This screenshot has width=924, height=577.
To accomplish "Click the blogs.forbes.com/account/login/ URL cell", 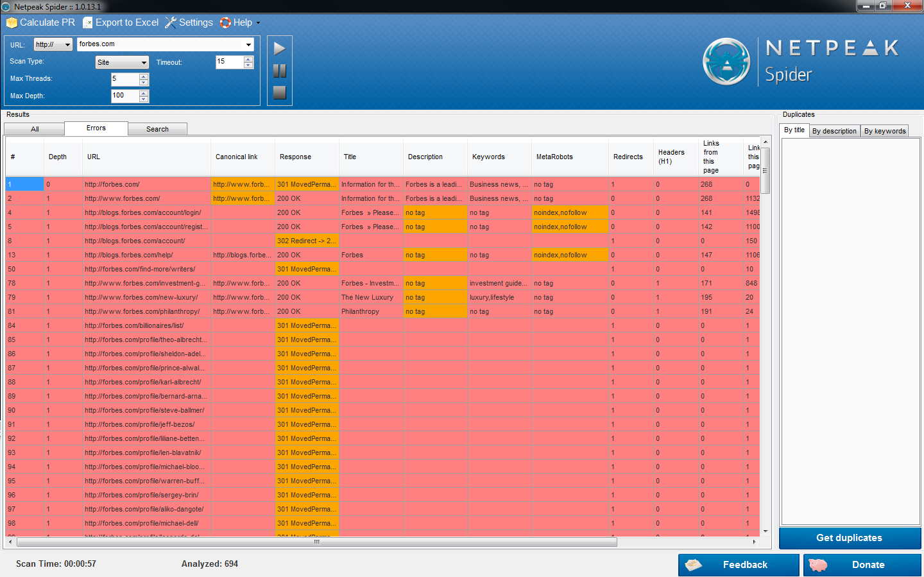I will [146, 212].
